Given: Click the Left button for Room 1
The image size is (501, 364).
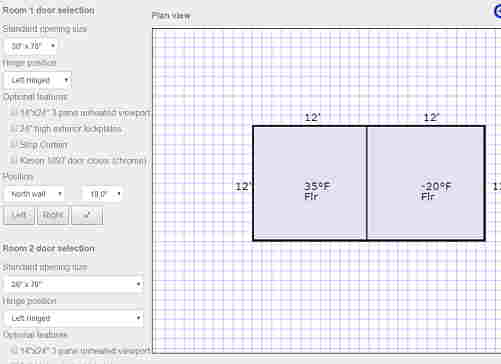Looking at the screenshot, I should 19,215.
